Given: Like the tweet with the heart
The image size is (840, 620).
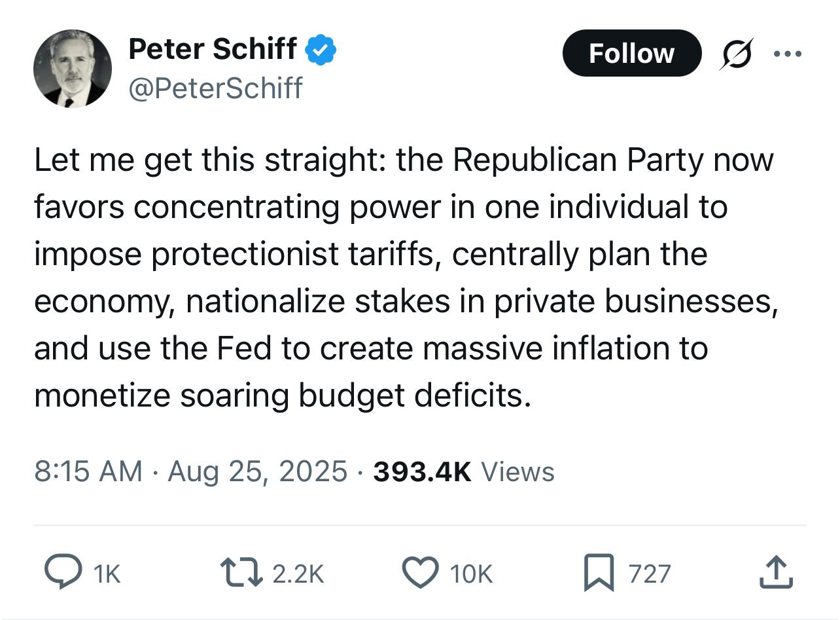Looking at the screenshot, I should click(x=419, y=572).
